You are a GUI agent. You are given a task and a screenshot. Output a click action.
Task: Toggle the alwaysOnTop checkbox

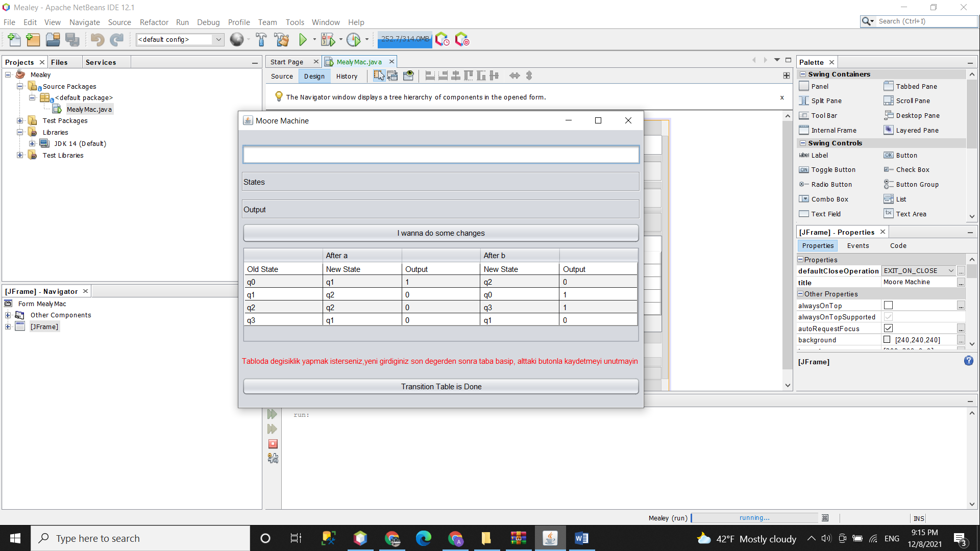pyautogui.click(x=888, y=305)
